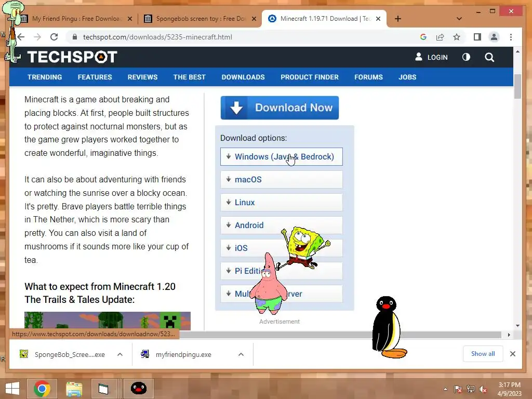Image resolution: width=532 pixels, height=399 pixels.
Task: Open File Explorer from the taskbar
Action: click(74, 389)
